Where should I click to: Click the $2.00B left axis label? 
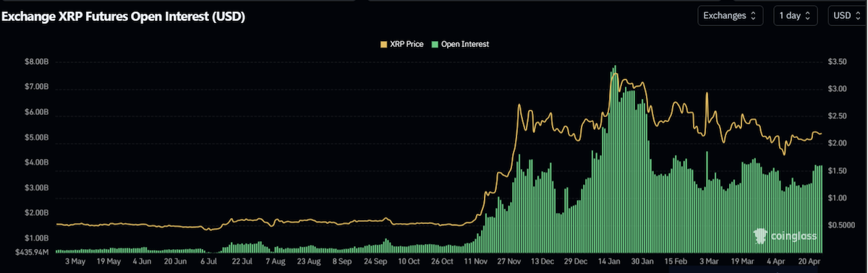point(36,213)
